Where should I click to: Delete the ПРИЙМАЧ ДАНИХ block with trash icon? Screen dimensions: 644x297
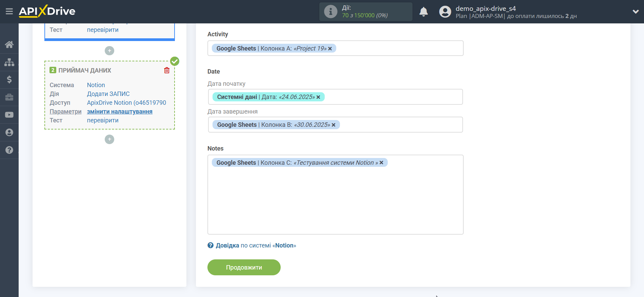(x=167, y=70)
